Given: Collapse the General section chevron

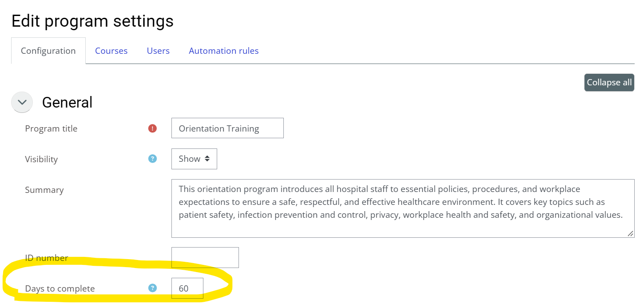Looking at the screenshot, I should pos(22,102).
